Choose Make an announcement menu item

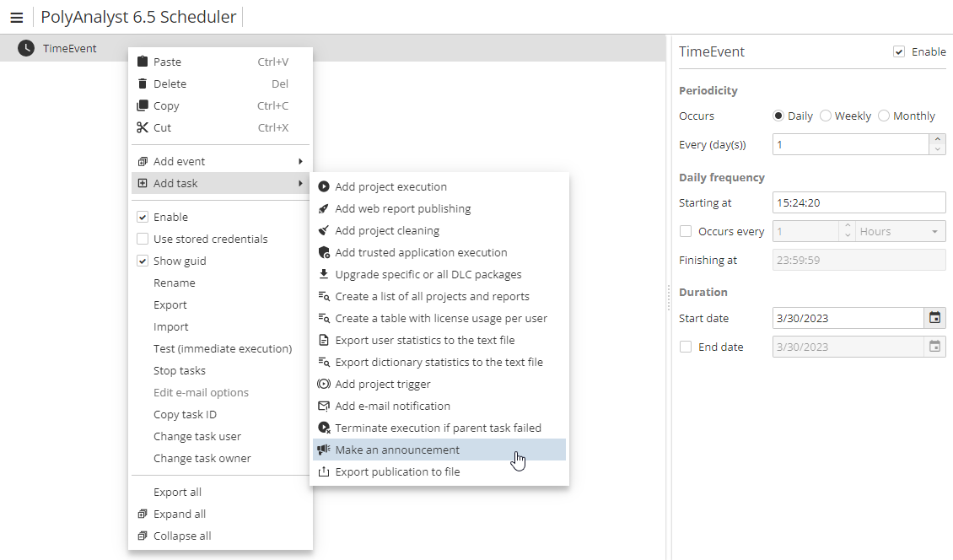click(x=397, y=450)
